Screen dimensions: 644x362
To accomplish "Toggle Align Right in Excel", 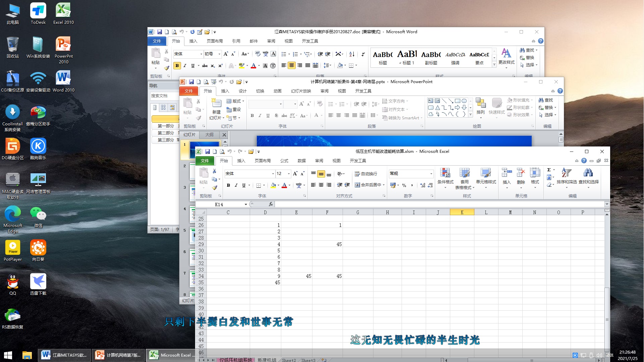I will [x=329, y=185].
